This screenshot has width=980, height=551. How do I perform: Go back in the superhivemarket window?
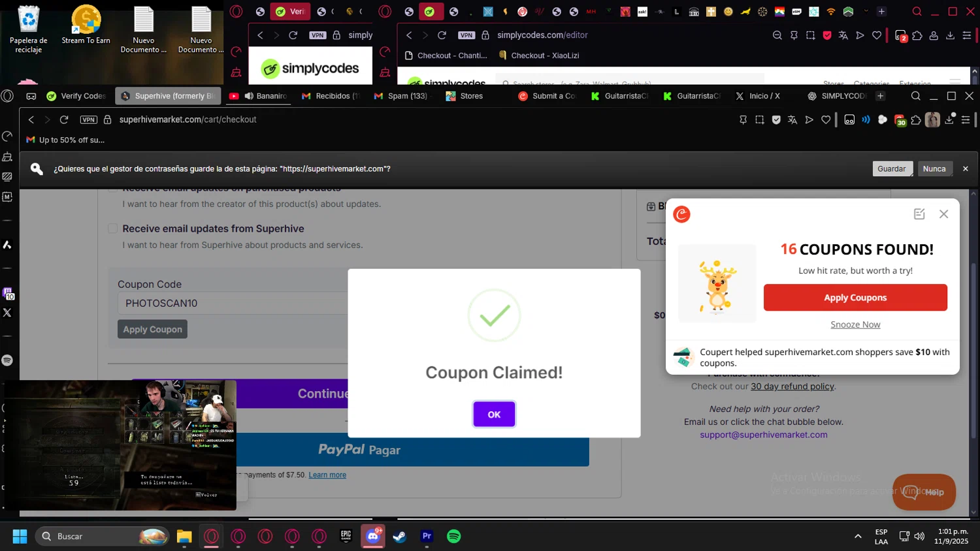[x=31, y=119]
